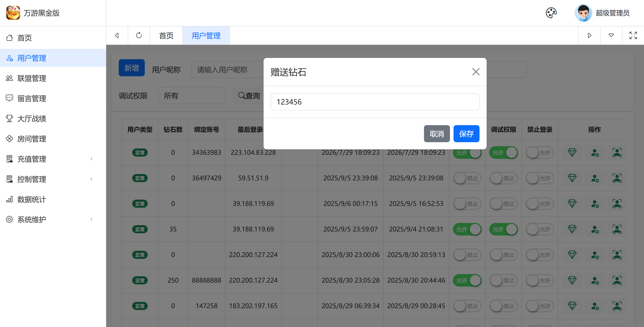Click user settings icon in row 2025/9/6 00:17:15
644x327 pixels.
[595, 204]
